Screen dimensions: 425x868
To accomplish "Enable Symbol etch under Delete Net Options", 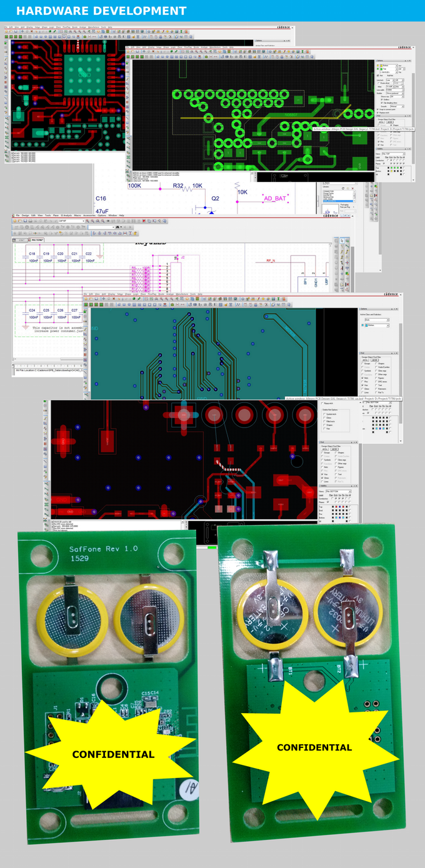I will point(324,414).
